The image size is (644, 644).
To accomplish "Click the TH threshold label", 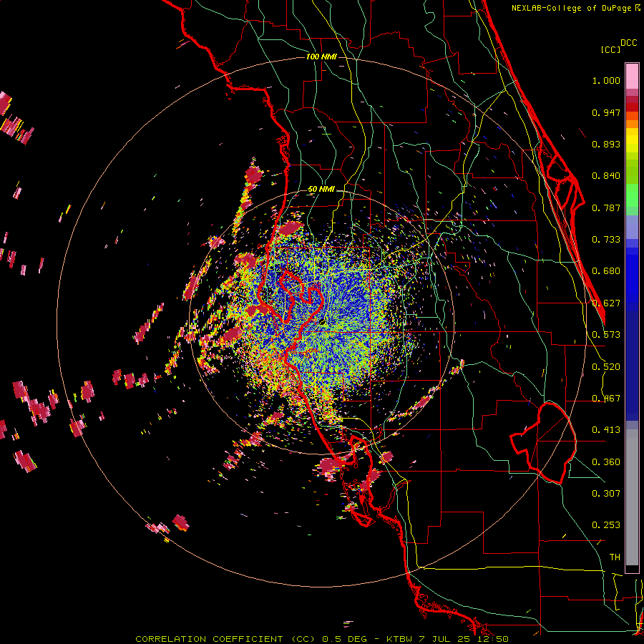I will [615, 557].
